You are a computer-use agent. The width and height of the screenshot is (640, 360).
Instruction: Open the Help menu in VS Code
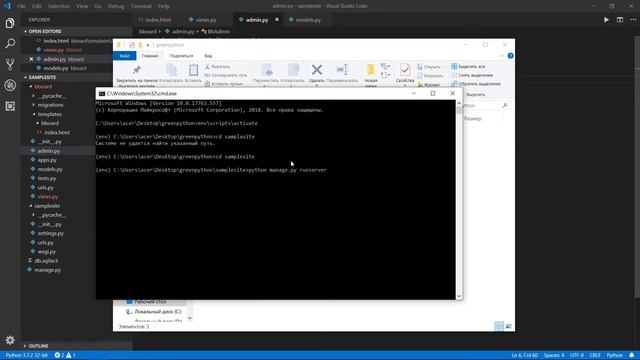click(164, 6)
